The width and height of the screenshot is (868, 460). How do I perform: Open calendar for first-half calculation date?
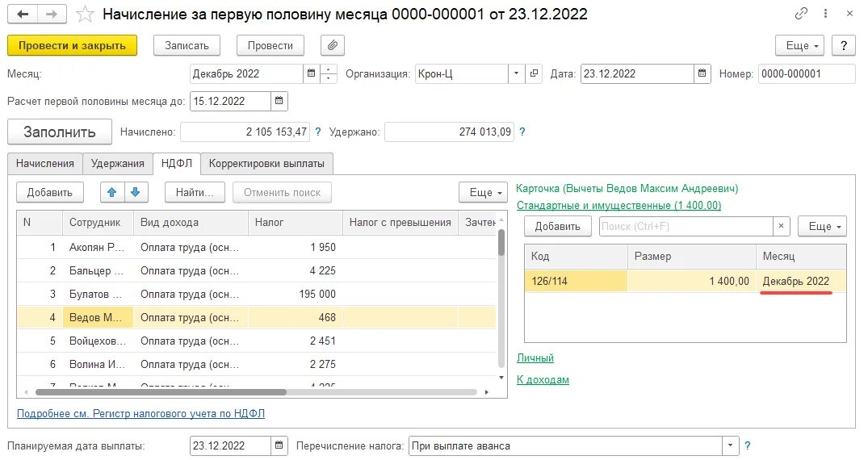pos(279,102)
